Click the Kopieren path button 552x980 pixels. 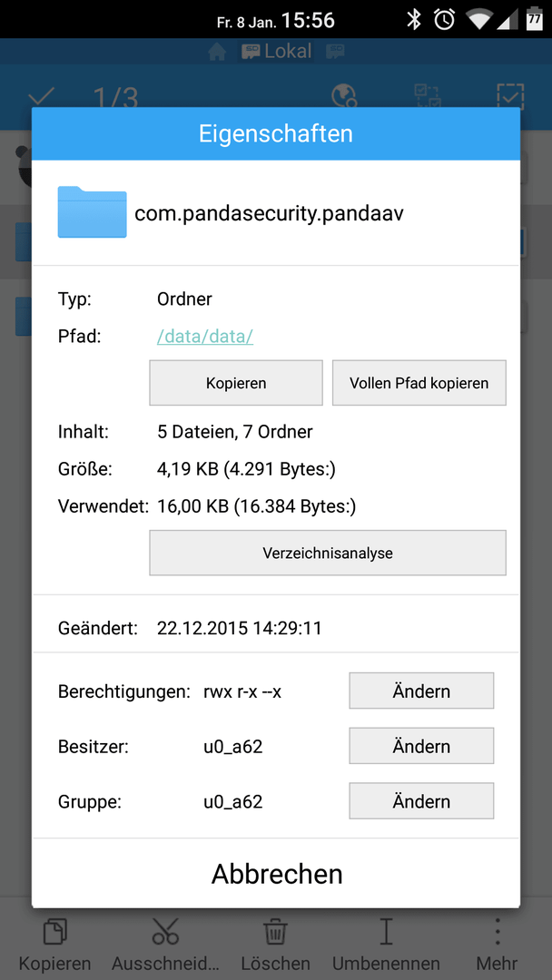(236, 383)
